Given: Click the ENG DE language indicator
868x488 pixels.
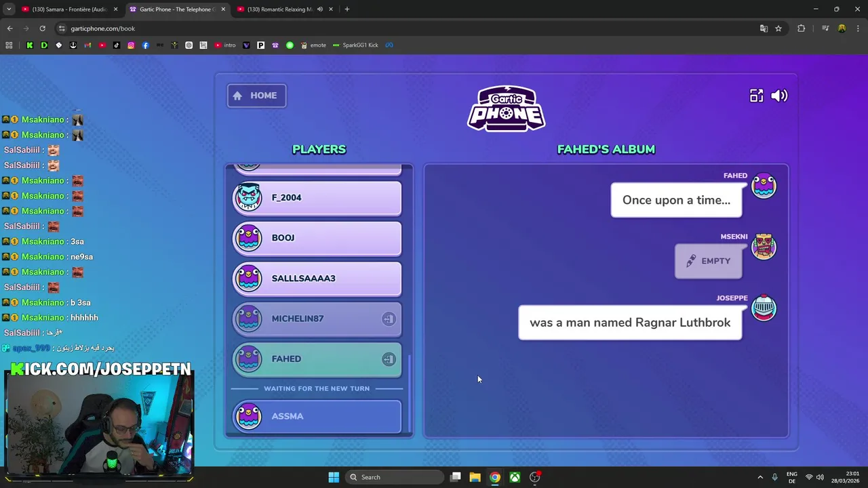Looking at the screenshot, I should click(x=791, y=477).
